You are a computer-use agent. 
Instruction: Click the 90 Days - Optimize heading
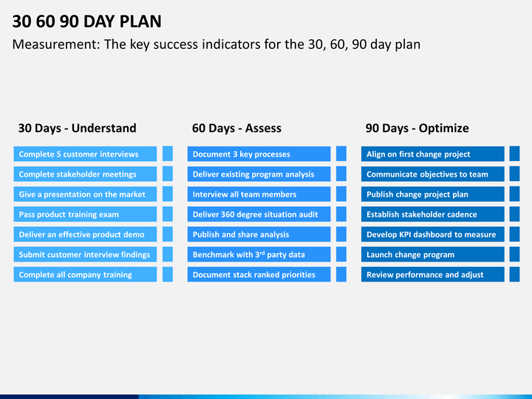[417, 128]
